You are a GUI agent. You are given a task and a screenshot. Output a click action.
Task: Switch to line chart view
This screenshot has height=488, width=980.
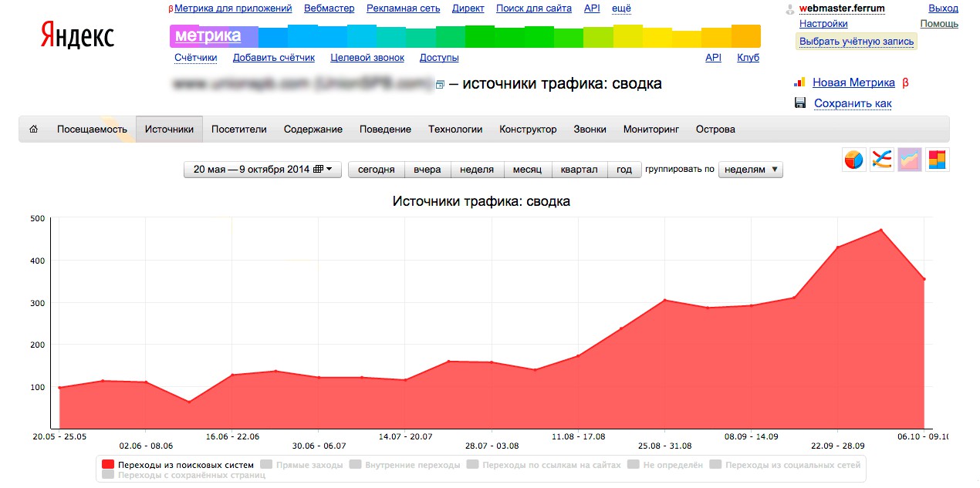coord(881,160)
